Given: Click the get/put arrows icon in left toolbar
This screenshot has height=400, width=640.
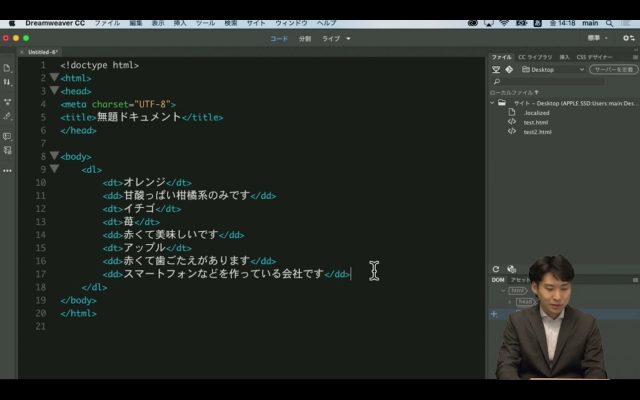Looking at the screenshot, I should (x=7, y=82).
